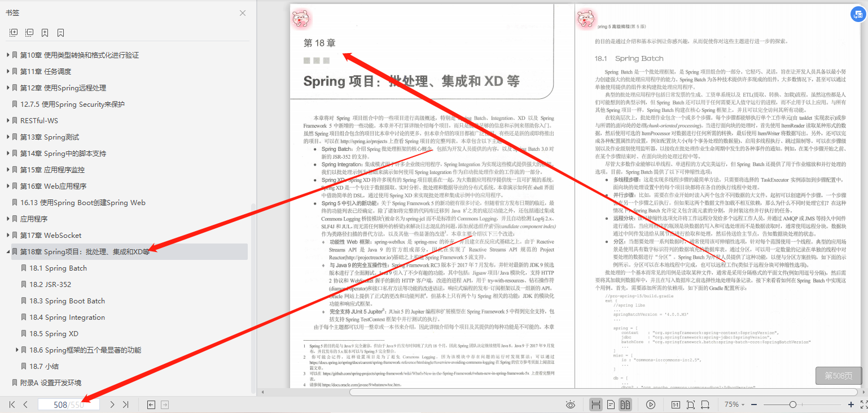Click the 18.1 Spring Batch heading on right page
The image size is (868, 413).
(x=629, y=58)
